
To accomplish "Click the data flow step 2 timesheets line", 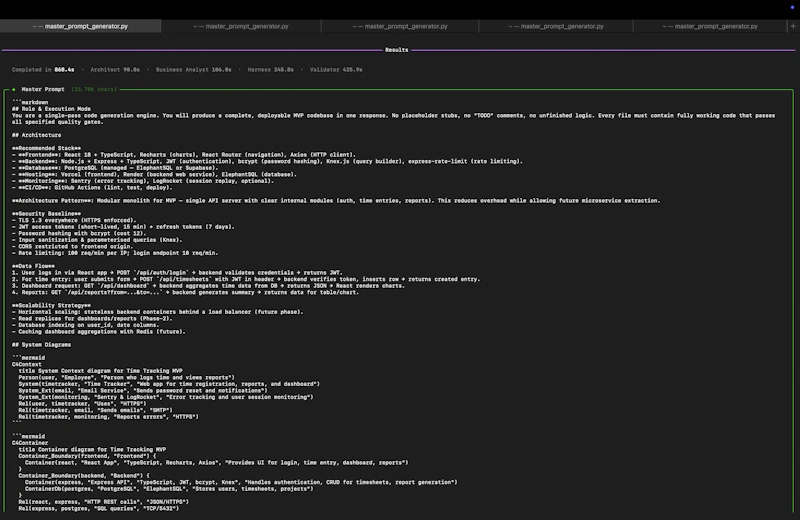I will [x=246, y=279].
